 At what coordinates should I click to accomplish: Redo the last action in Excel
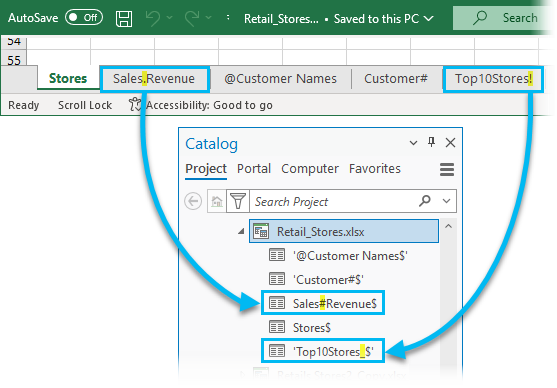[x=192, y=18]
